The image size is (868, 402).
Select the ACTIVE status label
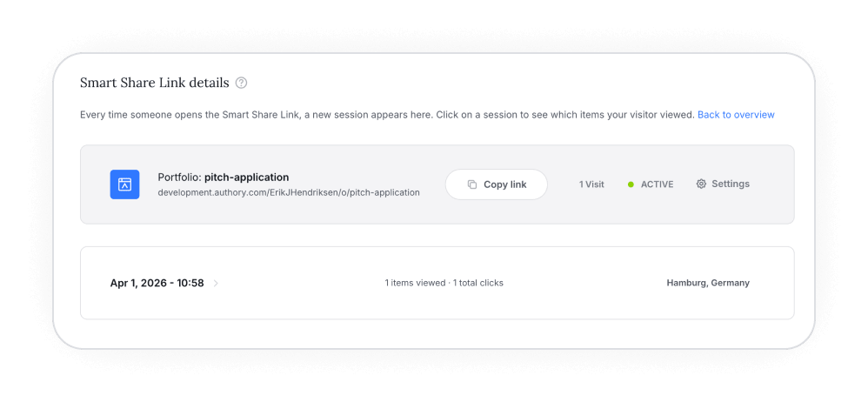pos(657,184)
